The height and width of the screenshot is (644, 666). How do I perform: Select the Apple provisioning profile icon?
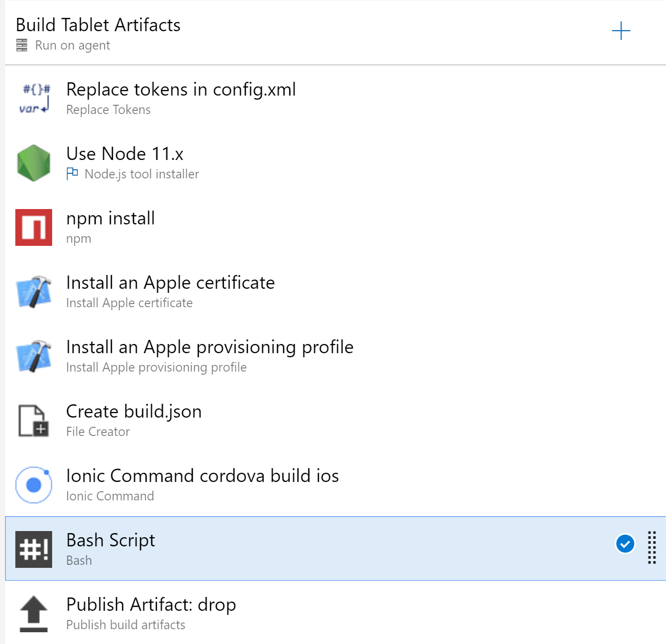[x=33, y=356]
